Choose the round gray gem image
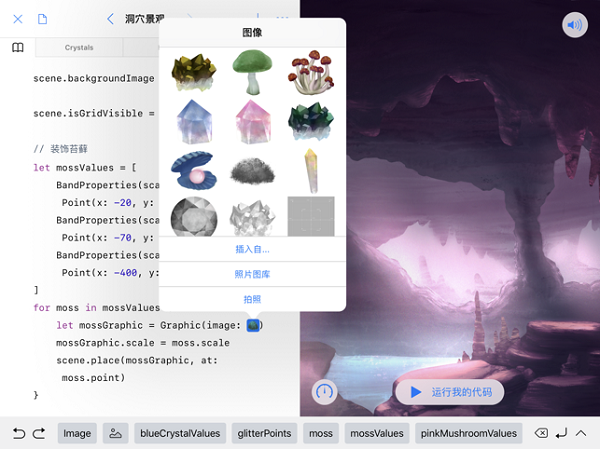Image resolution: width=600 pixels, height=449 pixels. pos(194,217)
